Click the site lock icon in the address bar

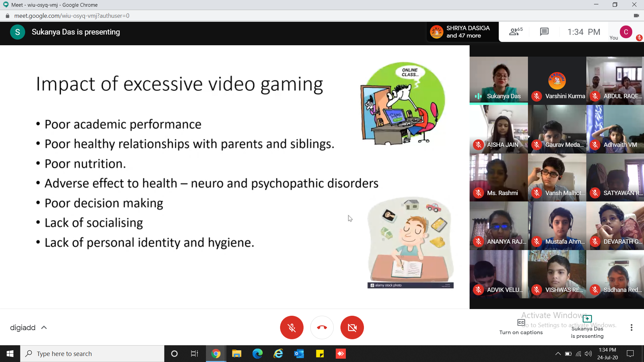click(x=7, y=16)
